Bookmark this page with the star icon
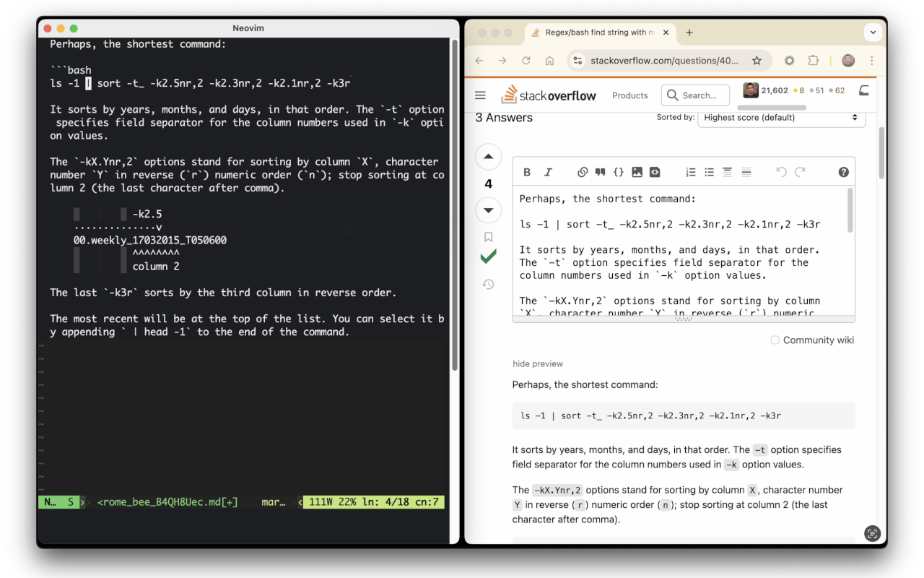 tap(757, 61)
